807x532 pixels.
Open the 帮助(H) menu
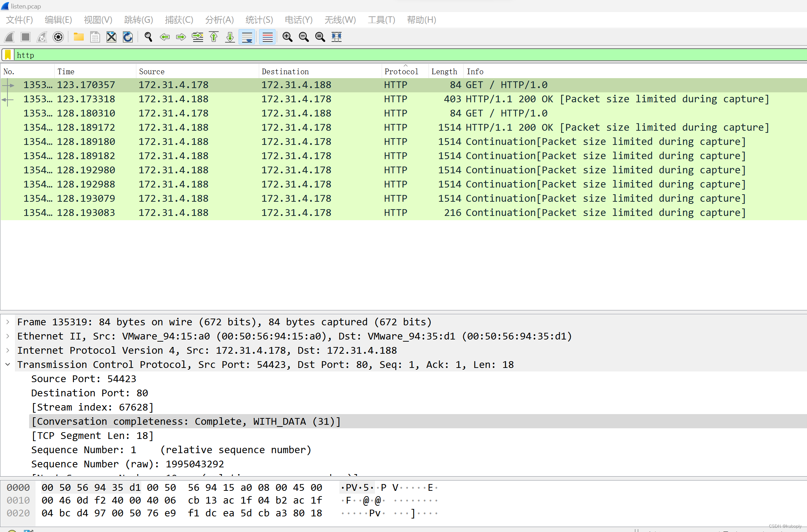pyautogui.click(x=421, y=20)
